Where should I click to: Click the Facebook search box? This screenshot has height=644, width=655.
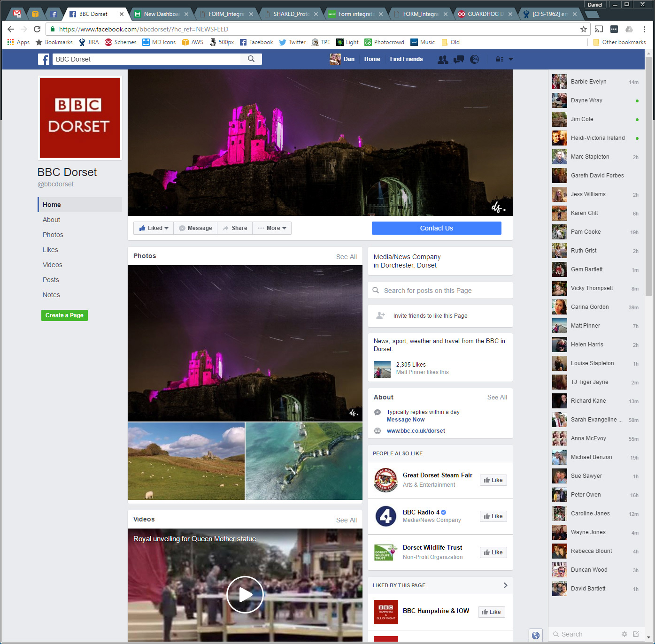pos(147,59)
